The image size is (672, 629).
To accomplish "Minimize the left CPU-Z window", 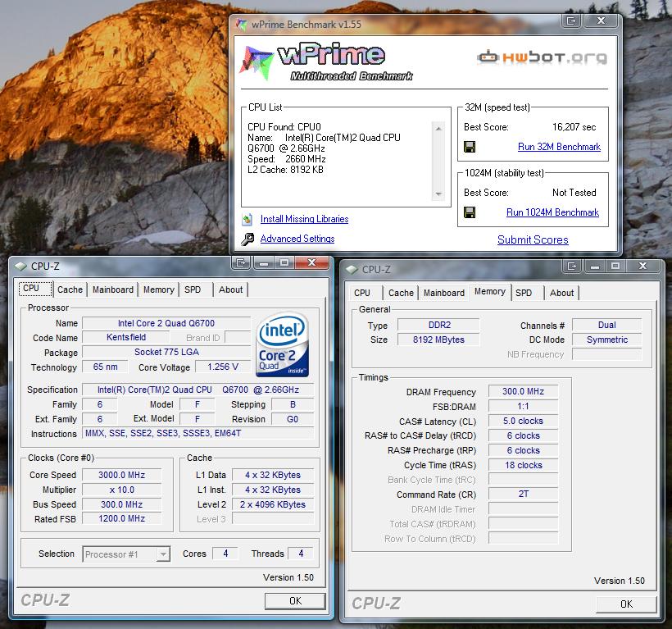I will coord(264,262).
